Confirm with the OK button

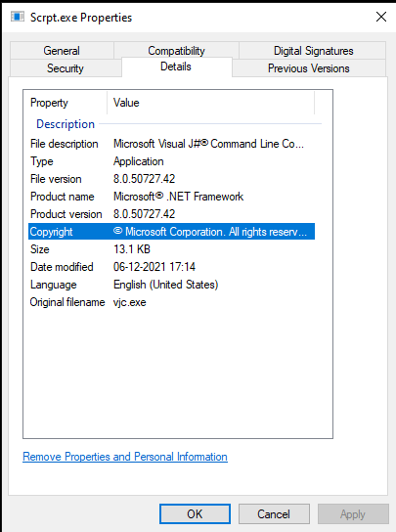(x=195, y=513)
